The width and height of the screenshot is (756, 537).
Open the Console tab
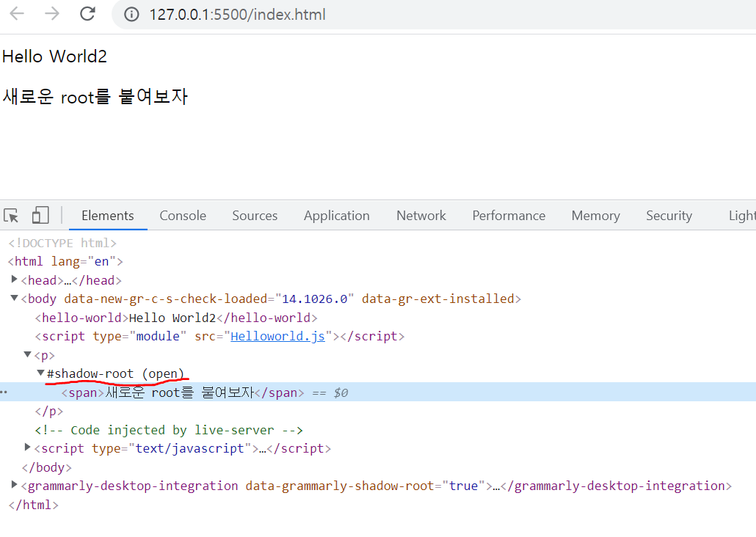click(x=183, y=216)
